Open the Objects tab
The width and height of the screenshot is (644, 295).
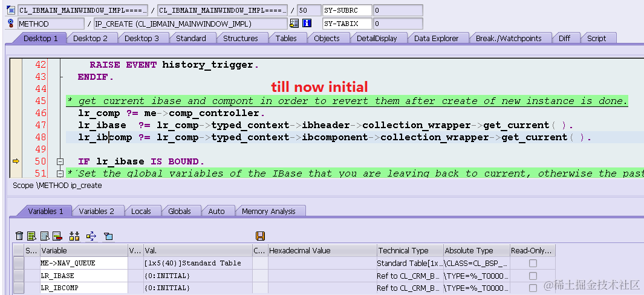[327, 38]
